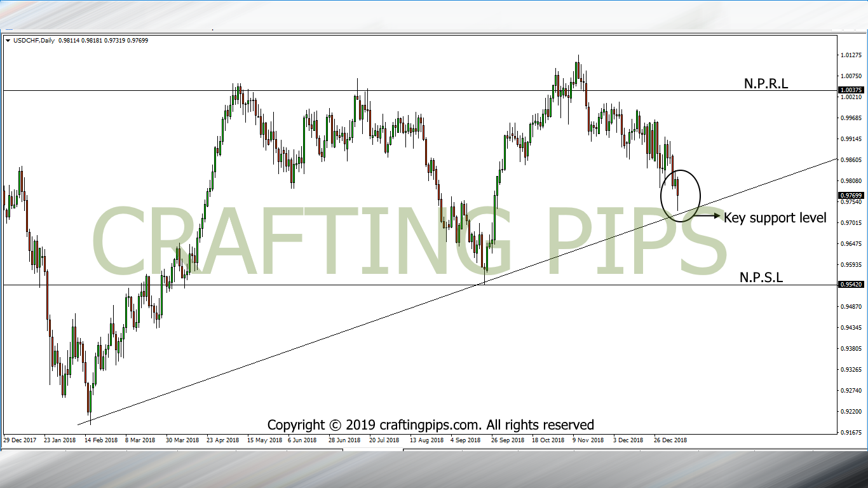Click 0.94345 on the price scale
Viewport: 868px width, 488px height.
(x=851, y=328)
